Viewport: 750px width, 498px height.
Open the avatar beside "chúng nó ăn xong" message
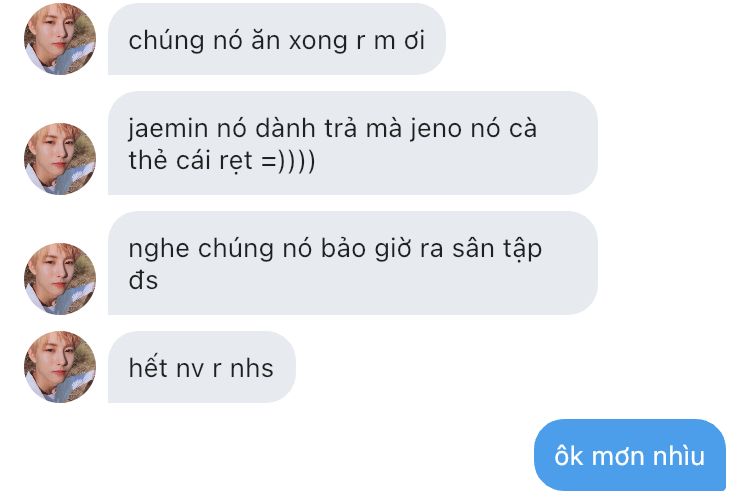tap(60, 39)
